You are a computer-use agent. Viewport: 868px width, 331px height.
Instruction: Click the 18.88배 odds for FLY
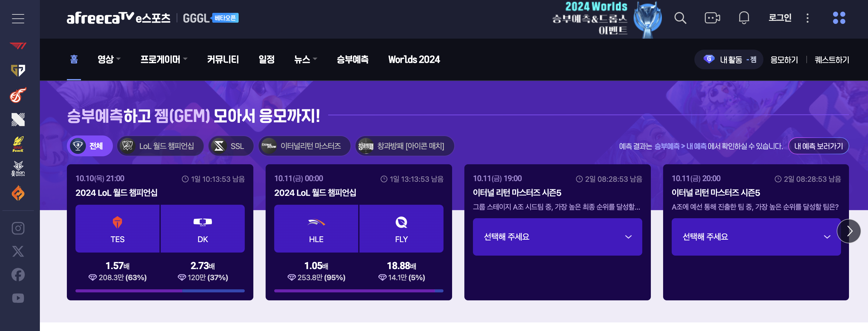click(401, 266)
